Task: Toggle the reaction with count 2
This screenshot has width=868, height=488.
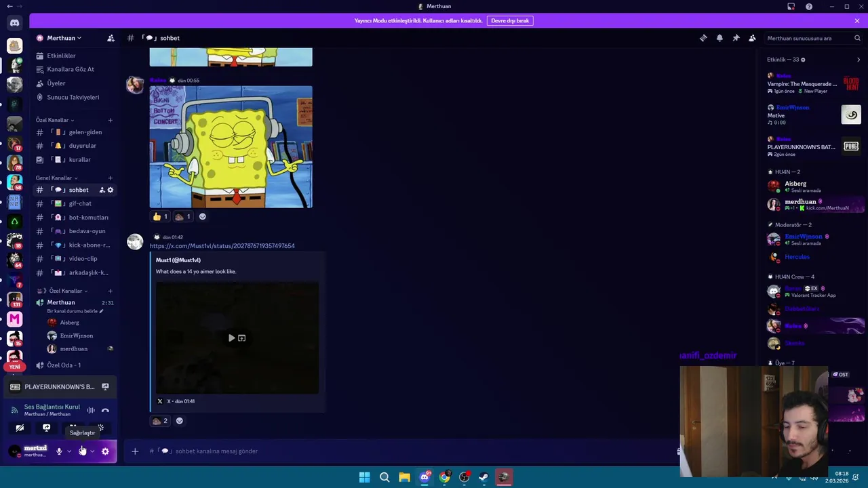Action: pos(160,421)
